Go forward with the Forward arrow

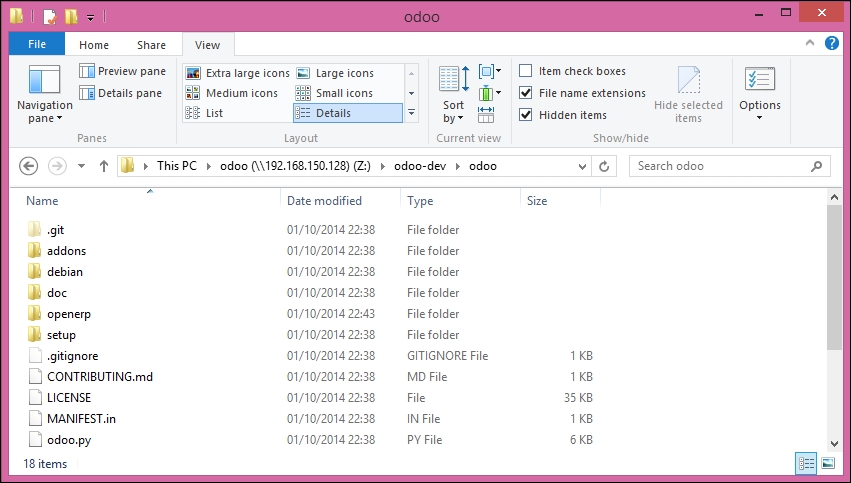tap(57, 166)
